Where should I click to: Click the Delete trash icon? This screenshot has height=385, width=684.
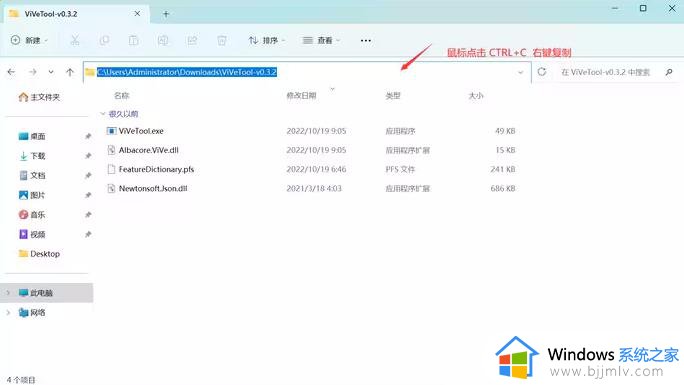(x=222, y=40)
